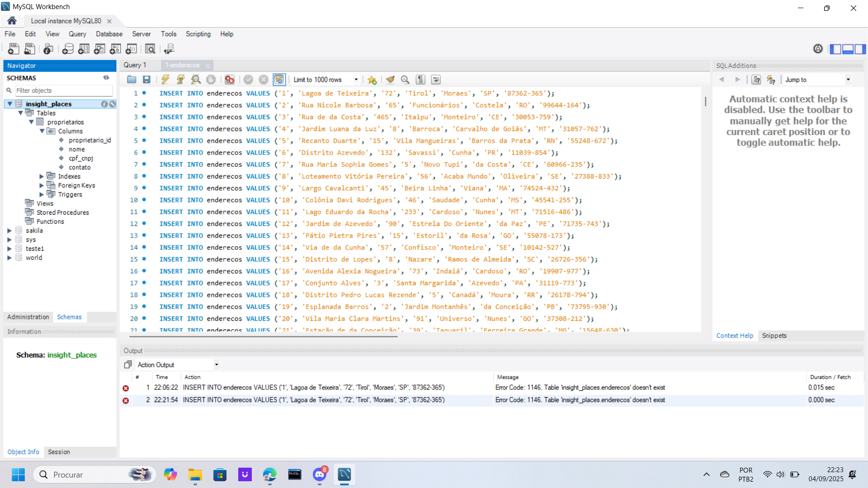This screenshot has width=868, height=488.
Task: Toggle the left sidebar panel visibility
Action: tap(835, 49)
